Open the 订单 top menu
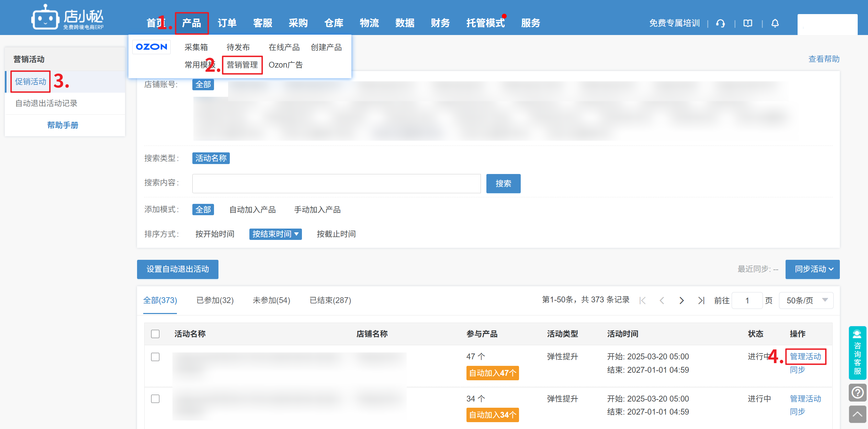 coord(227,23)
